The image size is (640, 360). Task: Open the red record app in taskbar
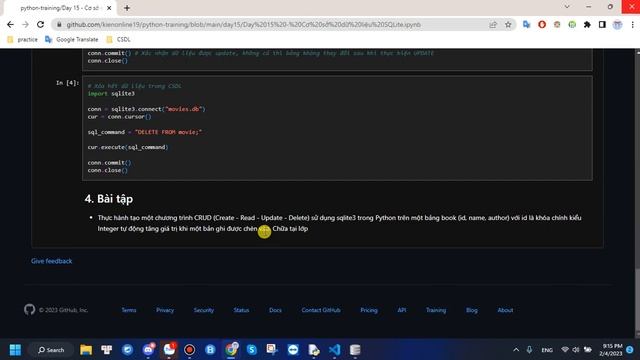(x=189, y=350)
